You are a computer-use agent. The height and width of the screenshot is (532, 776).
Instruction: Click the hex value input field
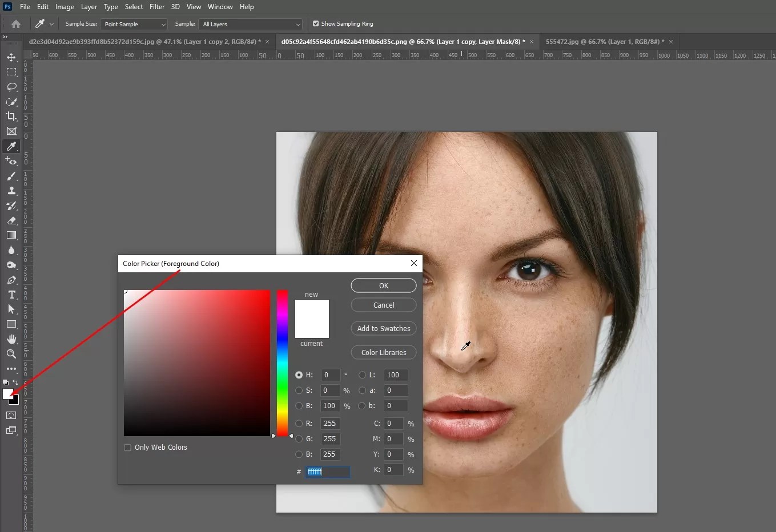point(327,471)
